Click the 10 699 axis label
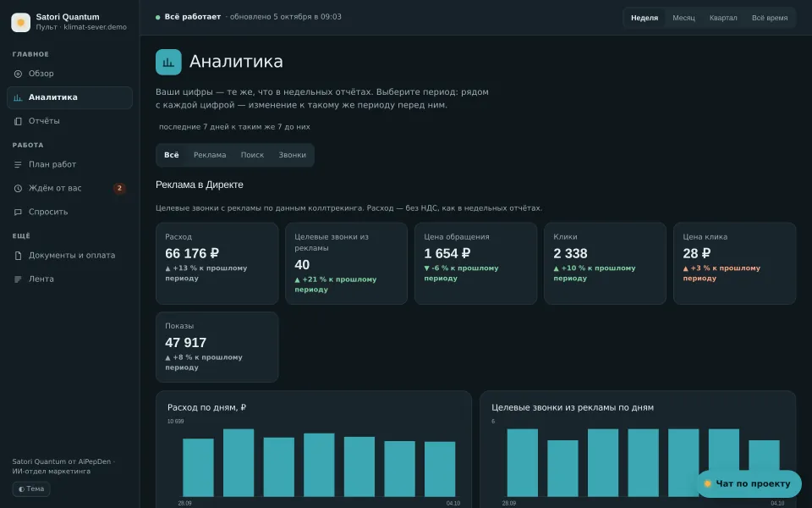 (176, 422)
